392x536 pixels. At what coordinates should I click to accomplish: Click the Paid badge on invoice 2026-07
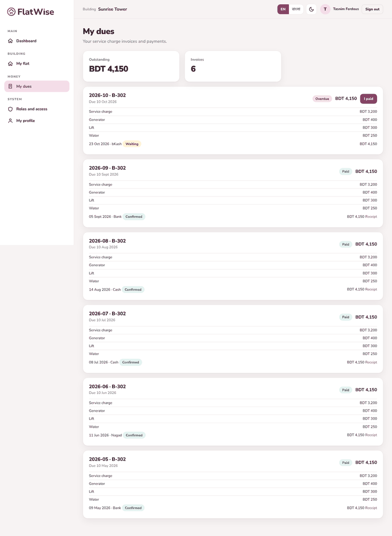point(345,317)
